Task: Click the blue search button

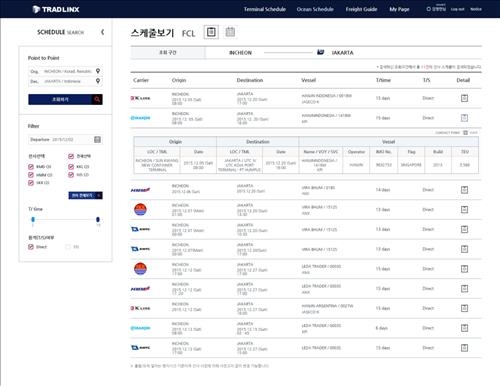Action: pos(60,99)
